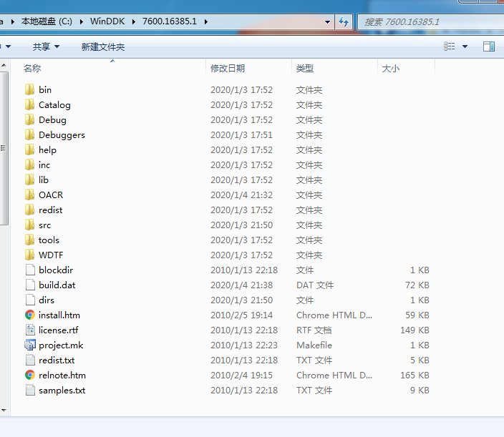Viewport: 504px width, 437px height.
Task: Click the 149 KB size cell
Action: 415,330
